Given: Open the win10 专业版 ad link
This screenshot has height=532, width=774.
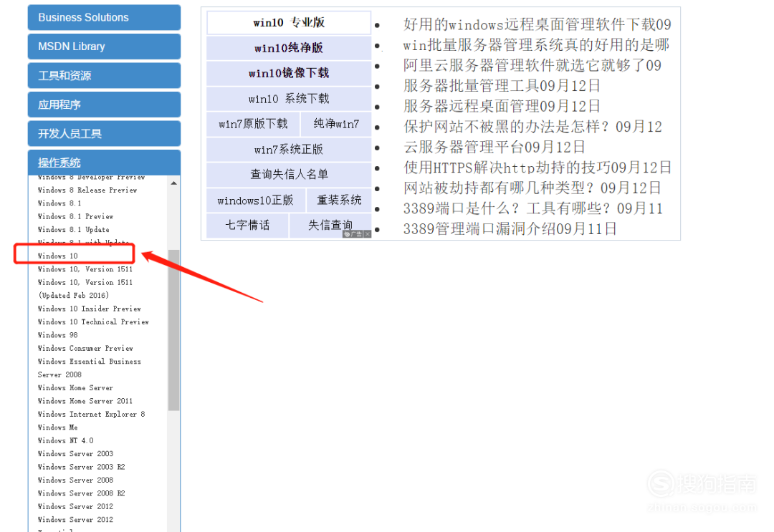Looking at the screenshot, I should click(289, 23).
